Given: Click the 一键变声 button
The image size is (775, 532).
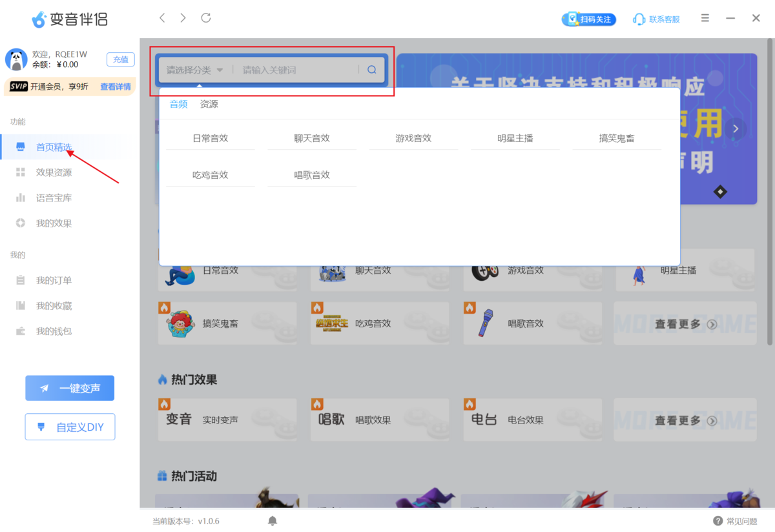Looking at the screenshot, I should [x=70, y=388].
